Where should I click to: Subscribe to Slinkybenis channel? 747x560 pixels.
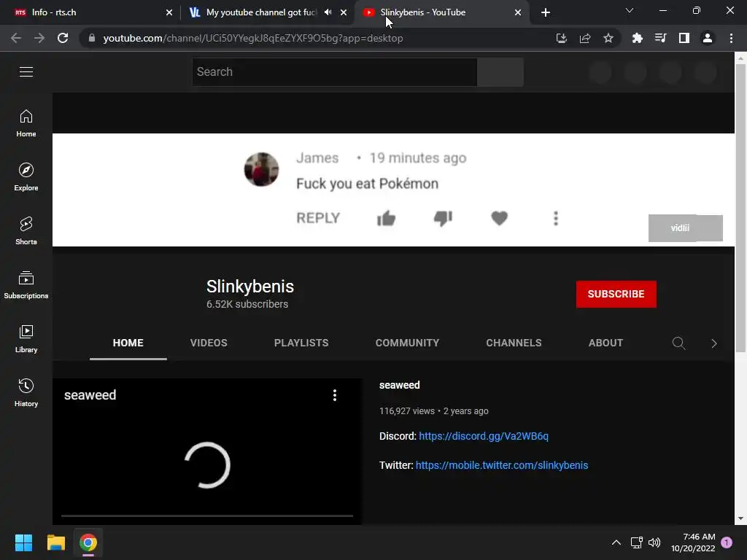point(616,294)
